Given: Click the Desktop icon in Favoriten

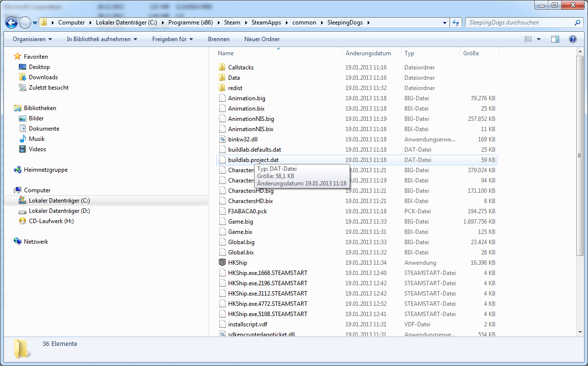Looking at the screenshot, I should tap(23, 67).
